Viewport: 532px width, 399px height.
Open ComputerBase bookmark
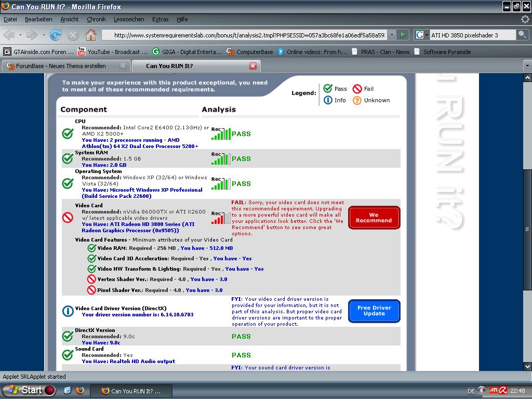click(x=250, y=52)
